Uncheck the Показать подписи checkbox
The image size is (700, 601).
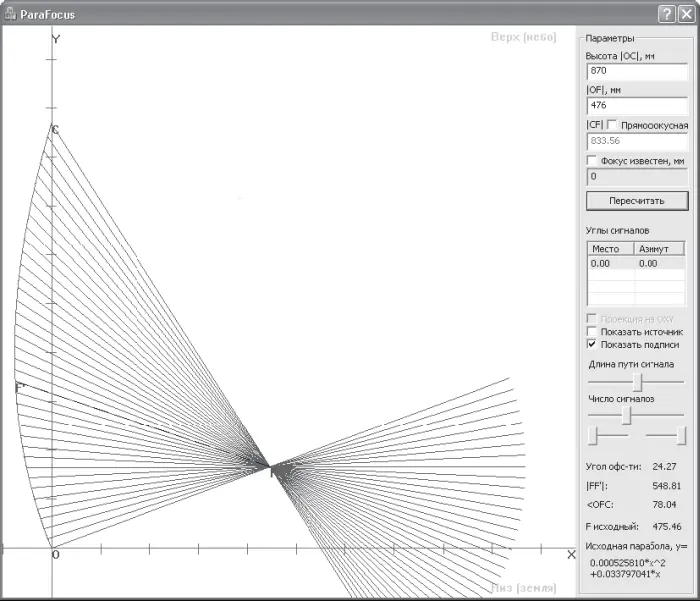coord(592,344)
